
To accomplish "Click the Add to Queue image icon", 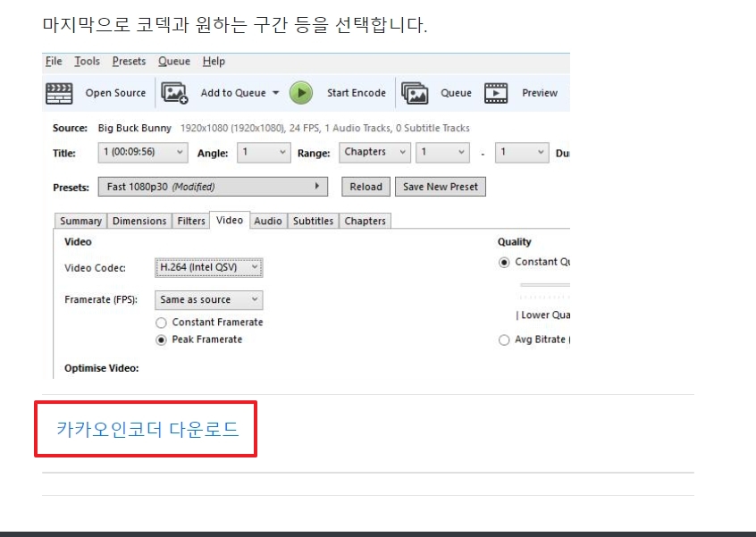I will [x=174, y=93].
